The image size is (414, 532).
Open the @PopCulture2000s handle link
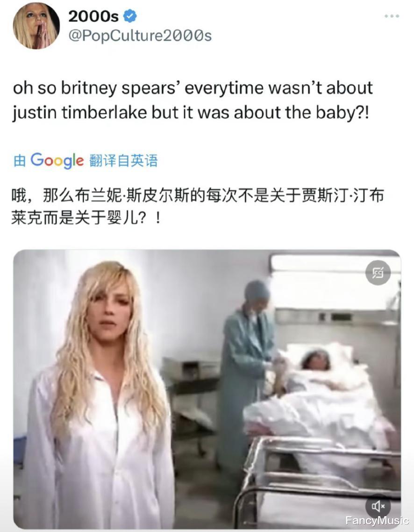(x=140, y=36)
